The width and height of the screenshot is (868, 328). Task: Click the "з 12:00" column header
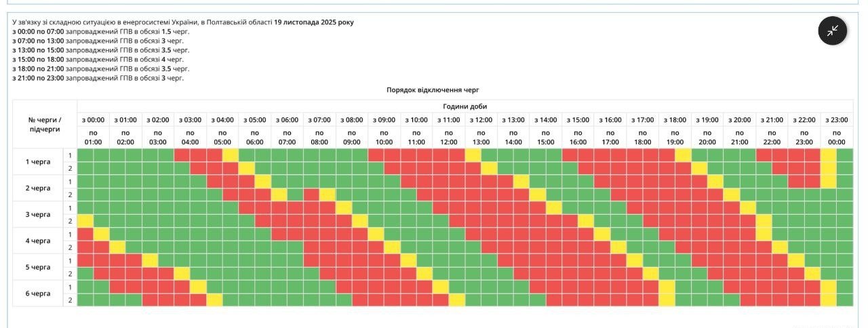(x=481, y=120)
